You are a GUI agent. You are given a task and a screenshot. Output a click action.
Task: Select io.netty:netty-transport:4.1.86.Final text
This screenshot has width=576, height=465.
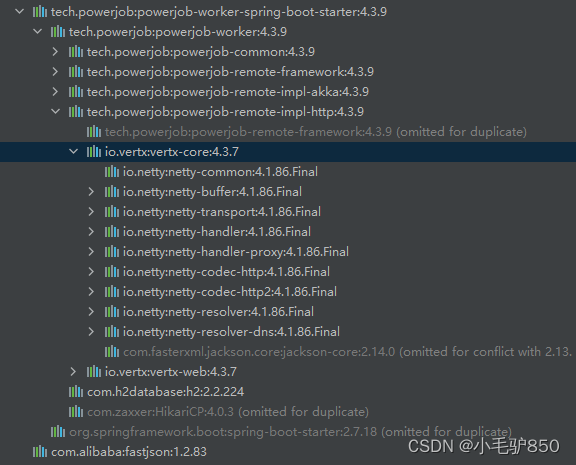pos(222,212)
